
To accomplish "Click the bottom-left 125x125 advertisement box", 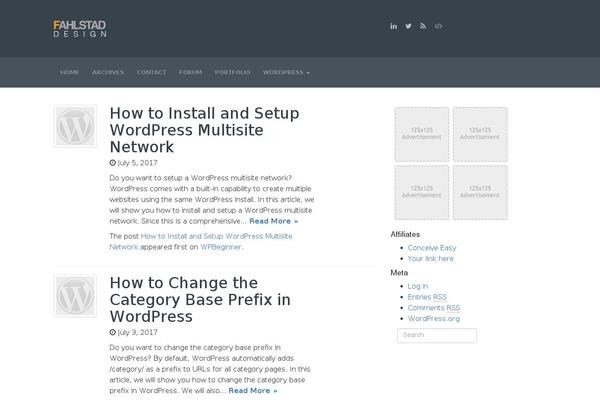I will click(422, 193).
